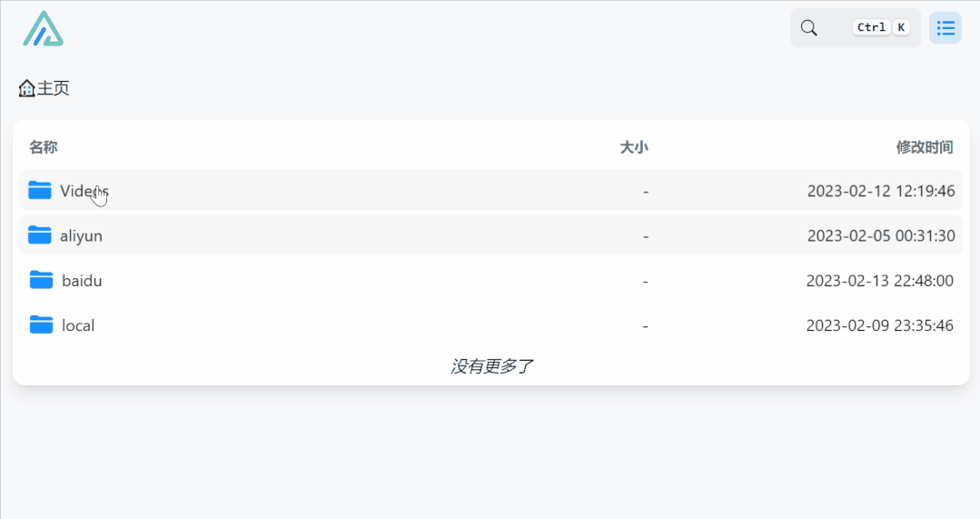Click the local folder icon

[x=41, y=324]
